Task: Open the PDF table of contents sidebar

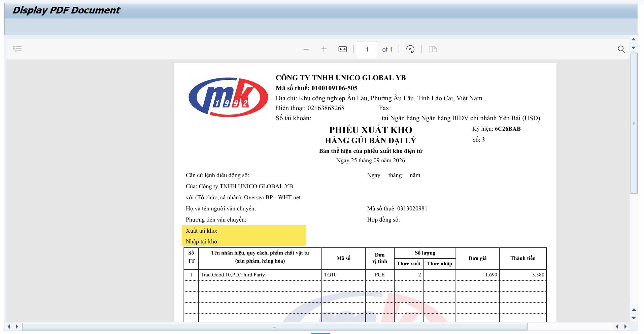Action: coord(18,49)
